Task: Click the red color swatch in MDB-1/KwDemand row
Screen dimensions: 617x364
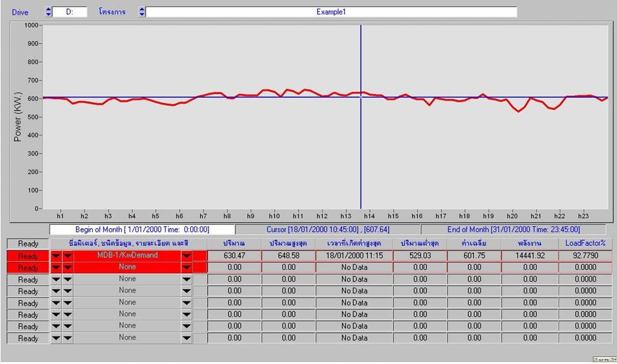Action: point(200,256)
